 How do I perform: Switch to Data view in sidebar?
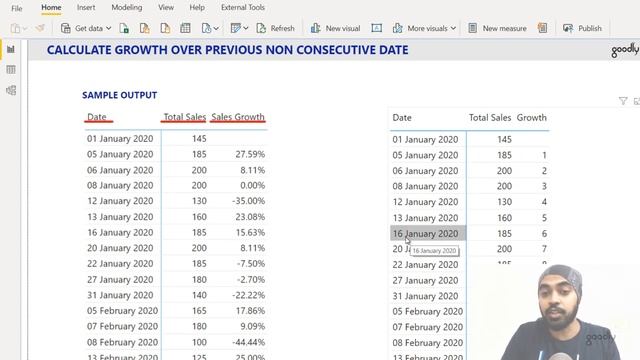(x=11, y=70)
